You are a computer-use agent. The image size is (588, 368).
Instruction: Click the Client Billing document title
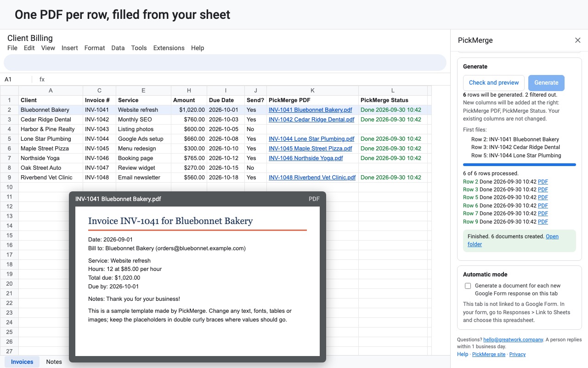coord(30,38)
